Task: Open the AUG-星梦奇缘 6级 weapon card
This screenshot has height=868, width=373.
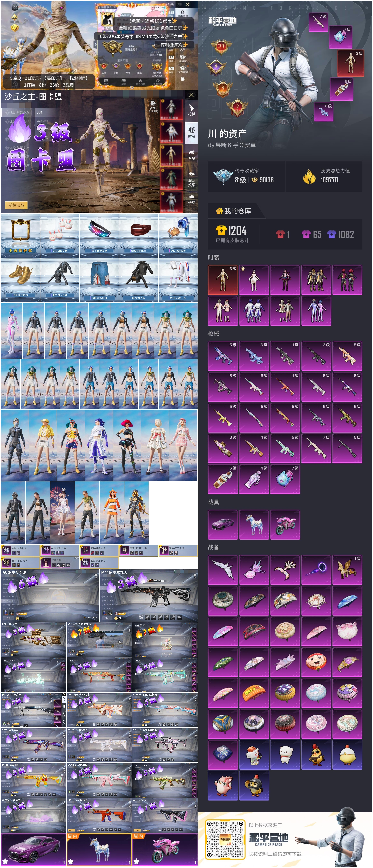Action: click(x=50, y=595)
